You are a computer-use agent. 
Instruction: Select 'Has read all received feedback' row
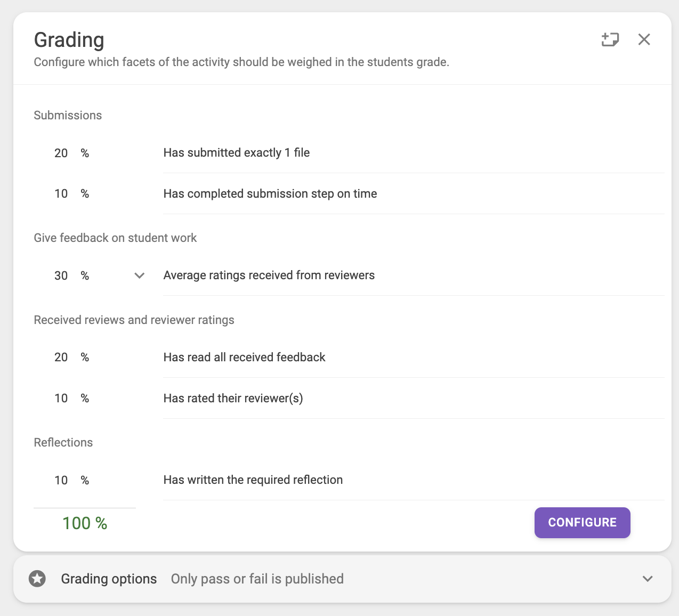click(244, 358)
